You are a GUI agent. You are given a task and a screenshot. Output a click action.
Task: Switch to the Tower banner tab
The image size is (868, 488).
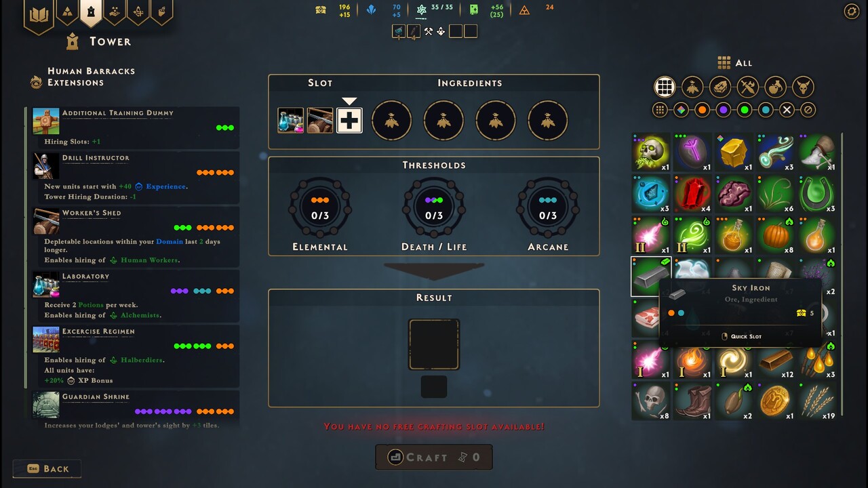click(x=90, y=12)
